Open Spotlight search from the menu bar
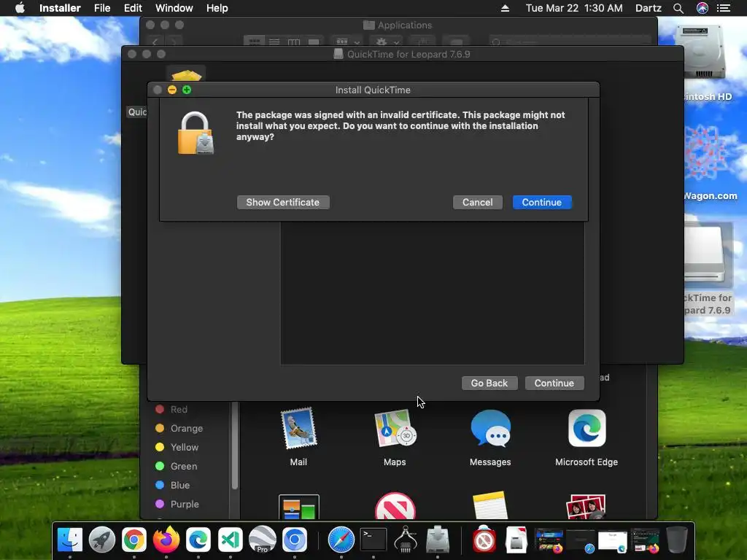The image size is (747, 560). tap(678, 8)
